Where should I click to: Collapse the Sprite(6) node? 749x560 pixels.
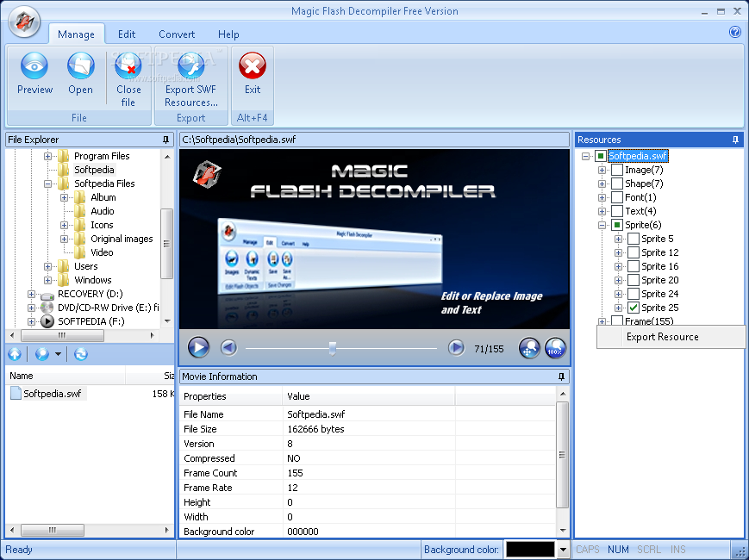tap(602, 225)
